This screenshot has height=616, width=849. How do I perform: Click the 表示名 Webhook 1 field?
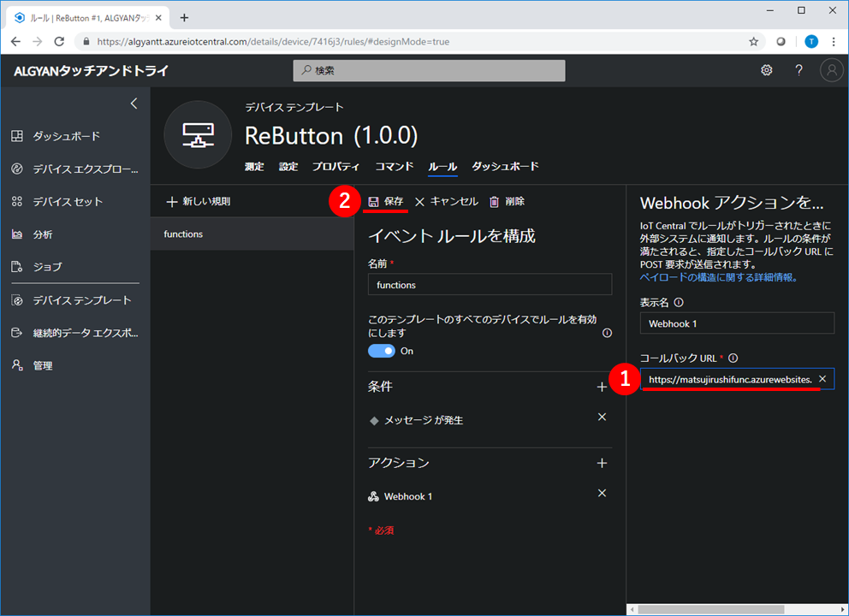(x=737, y=323)
